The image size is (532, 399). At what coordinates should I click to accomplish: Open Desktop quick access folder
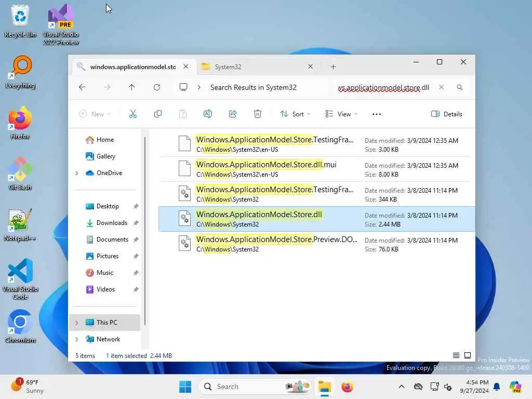tap(107, 206)
